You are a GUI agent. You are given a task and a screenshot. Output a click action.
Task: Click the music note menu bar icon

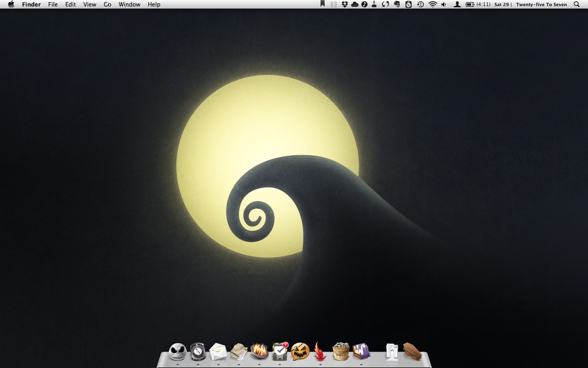coord(365,4)
